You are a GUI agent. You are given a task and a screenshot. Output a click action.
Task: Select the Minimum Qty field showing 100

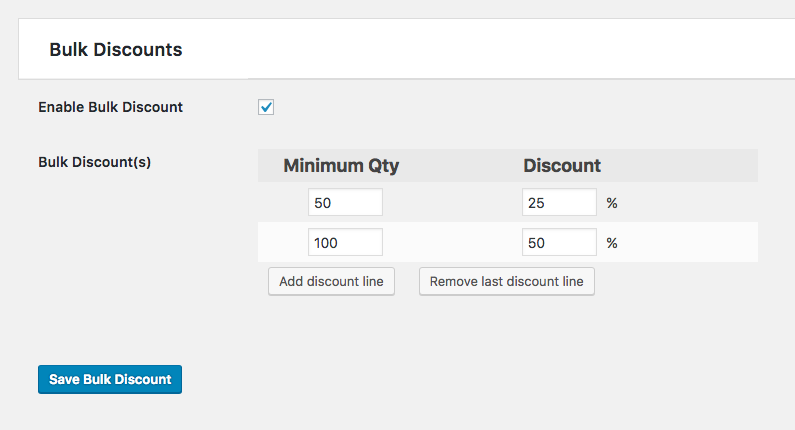pyautogui.click(x=345, y=242)
